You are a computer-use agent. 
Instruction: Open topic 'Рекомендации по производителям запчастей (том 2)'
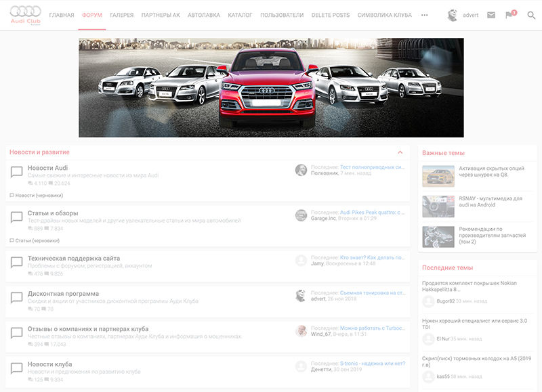click(493, 235)
